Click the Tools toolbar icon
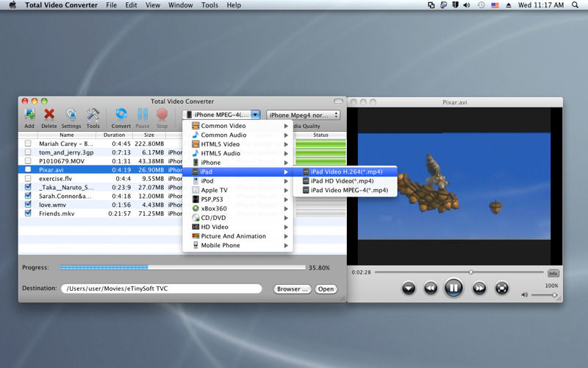 (x=93, y=114)
